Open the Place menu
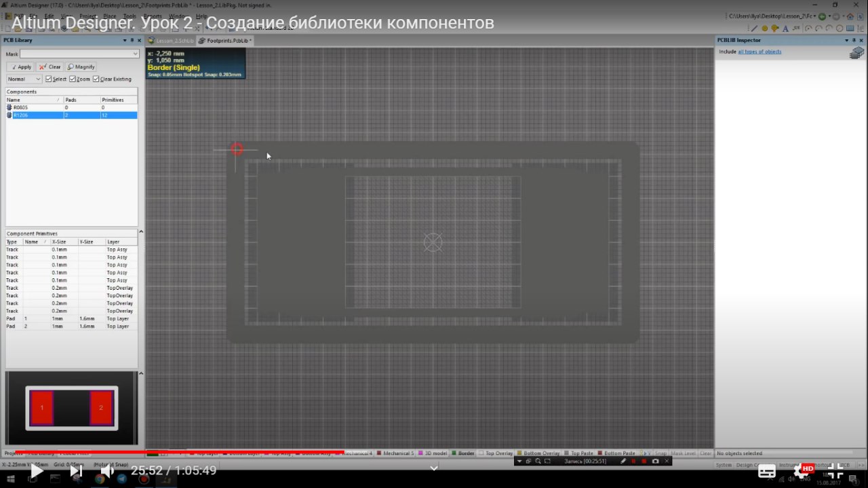 [x=109, y=16]
